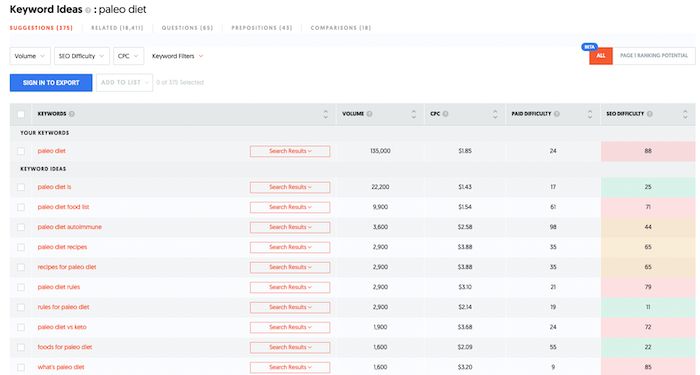Viewport: 700px width, 375px height.
Task: Open 'paleo diet vs keto' keyword link
Action: [x=62, y=327]
